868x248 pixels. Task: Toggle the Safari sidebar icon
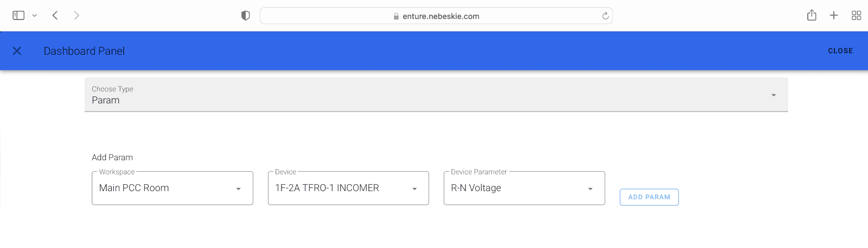coord(18,16)
